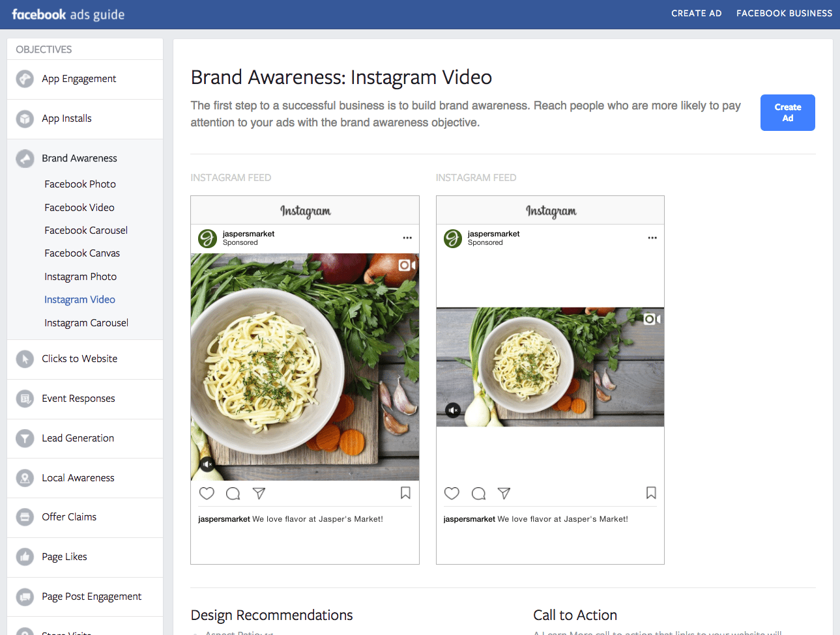Click jaspersmarket username in the left post header
Image resolution: width=840 pixels, height=635 pixels.
tap(248, 234)
